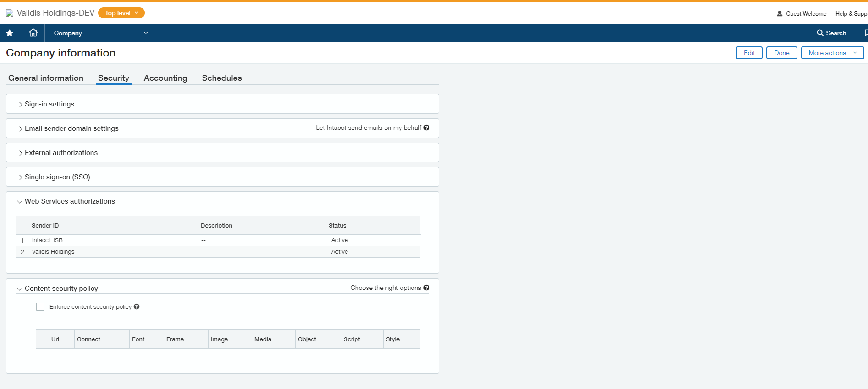The image size is (868, 389).
Task: Click row number 1 in sender table
Action: [x=22, y=240]
